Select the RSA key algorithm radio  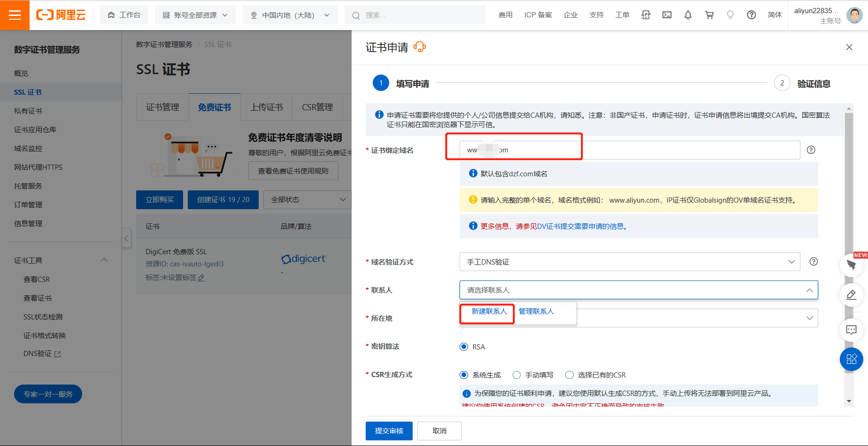(x=464, y=347)
